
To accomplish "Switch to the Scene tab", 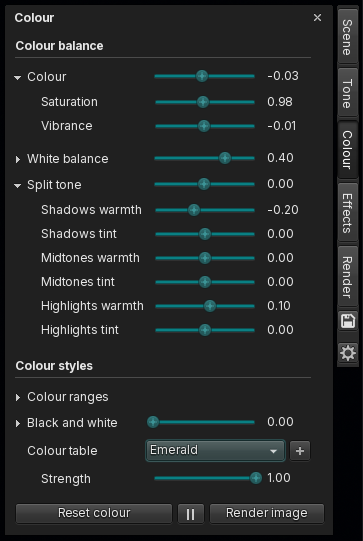I will coord(347,37).
